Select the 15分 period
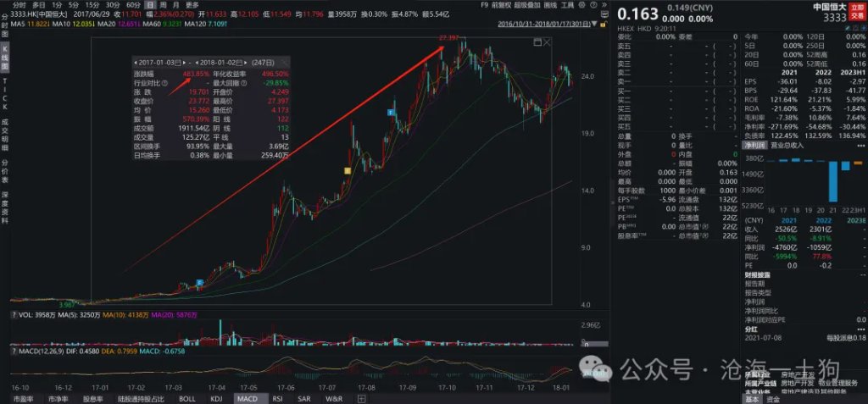 click(92, 4)
